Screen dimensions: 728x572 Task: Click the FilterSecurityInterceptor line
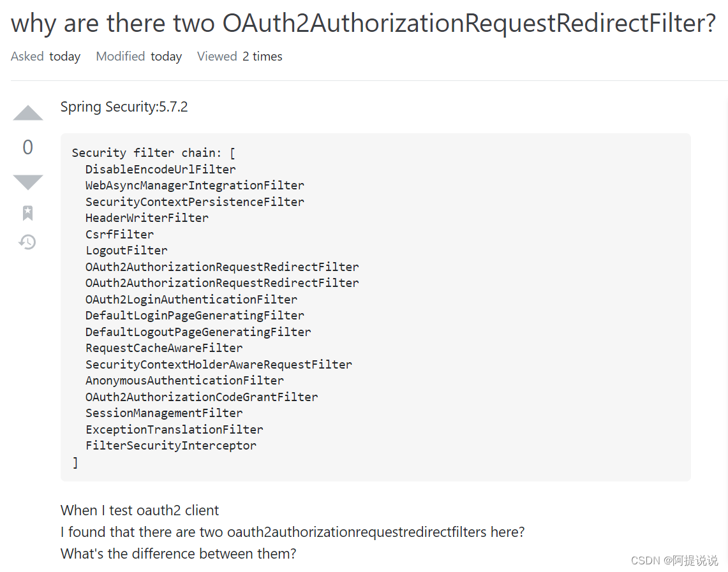tap(170, 445)
